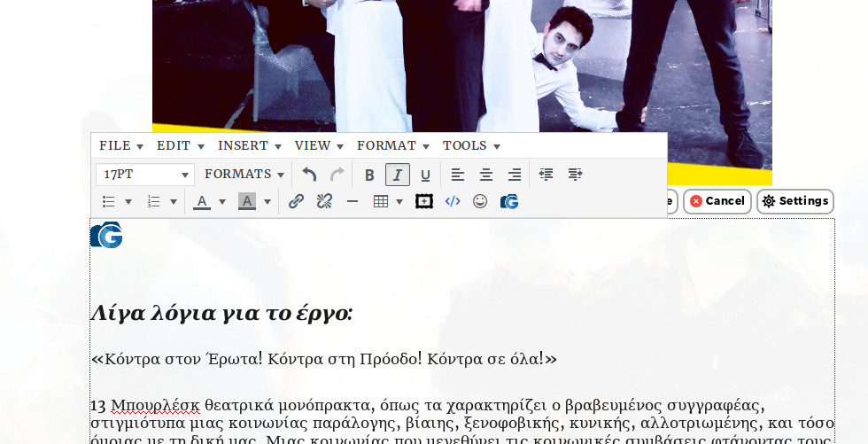Toggle bold formatting

(369, 175)
